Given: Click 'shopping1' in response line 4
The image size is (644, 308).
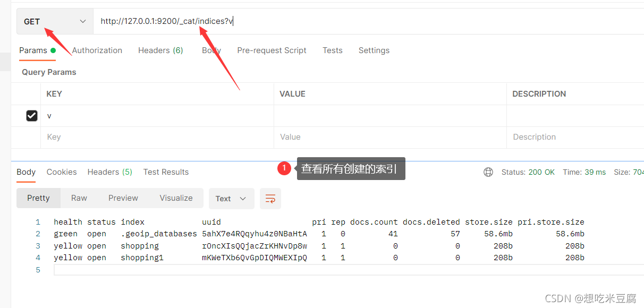Looking at the screenshot, I should tap(142, 258).
